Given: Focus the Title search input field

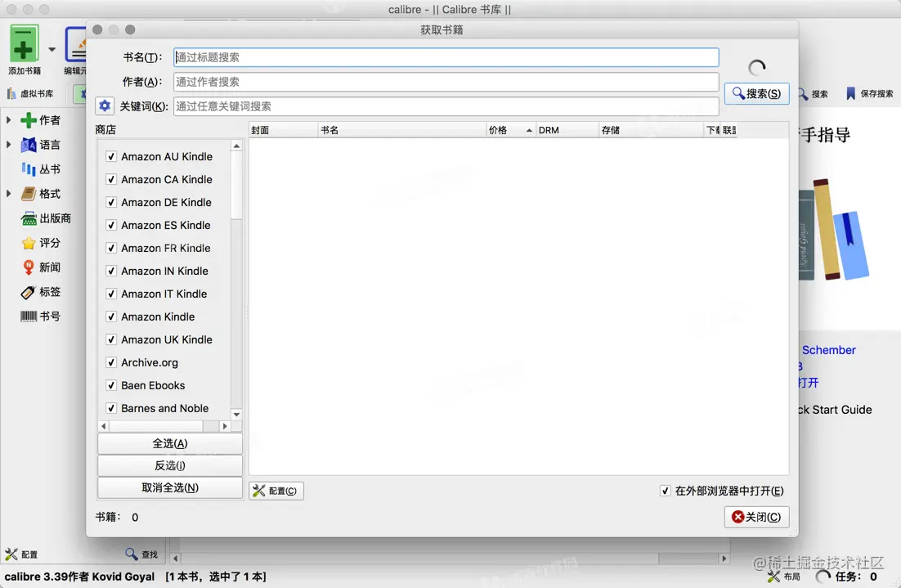Looking at the screenshot, I should click(446, 57).
